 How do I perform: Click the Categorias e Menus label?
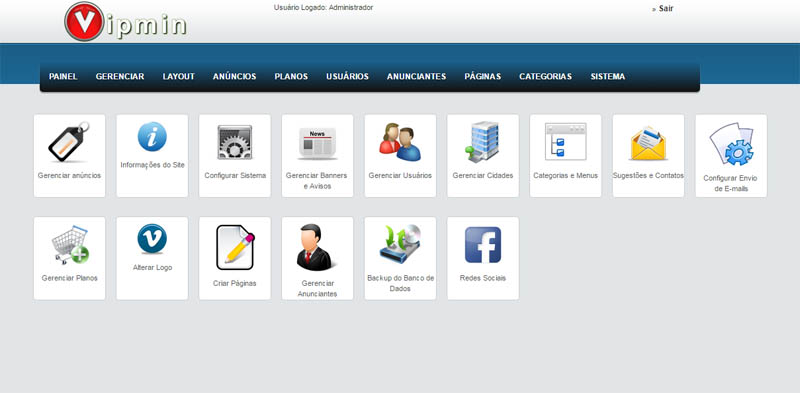tap(565, 176)
